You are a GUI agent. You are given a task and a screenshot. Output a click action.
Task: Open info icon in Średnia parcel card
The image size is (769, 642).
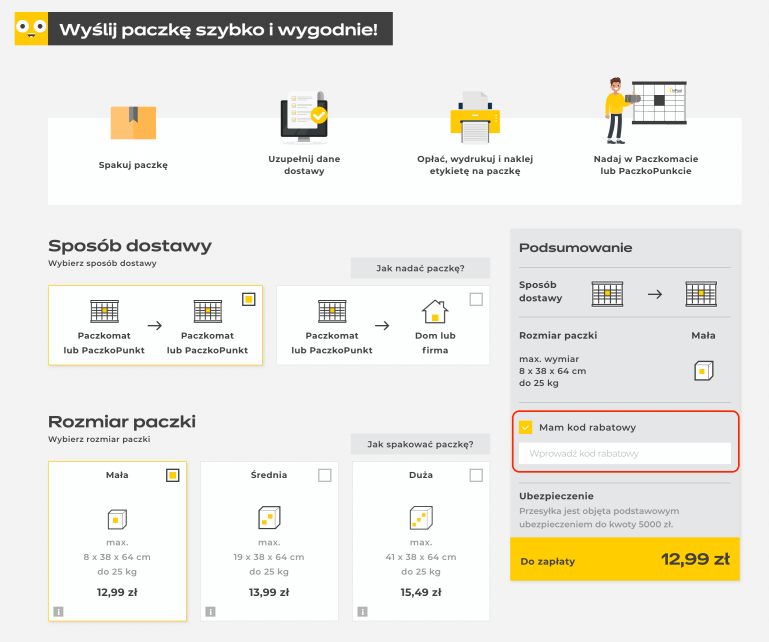coord(210,611)
